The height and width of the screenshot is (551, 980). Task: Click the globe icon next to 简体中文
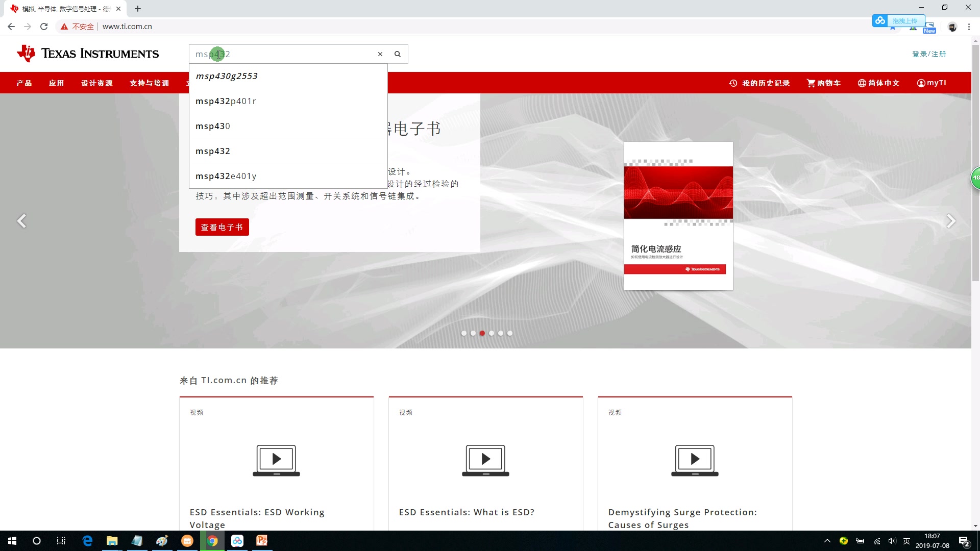(861, 83)
